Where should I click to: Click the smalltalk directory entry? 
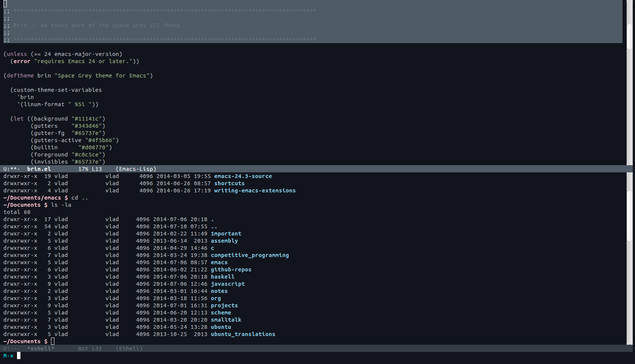point(226,320)
